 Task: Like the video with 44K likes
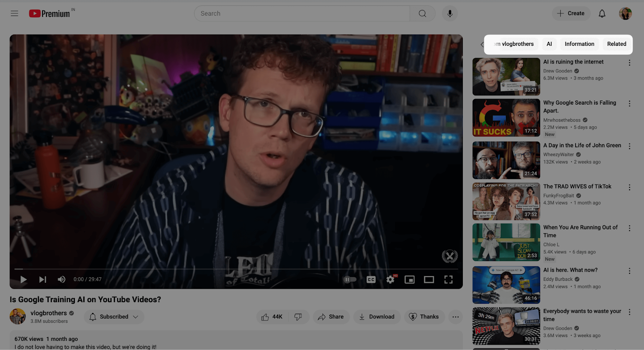[272, 317]
